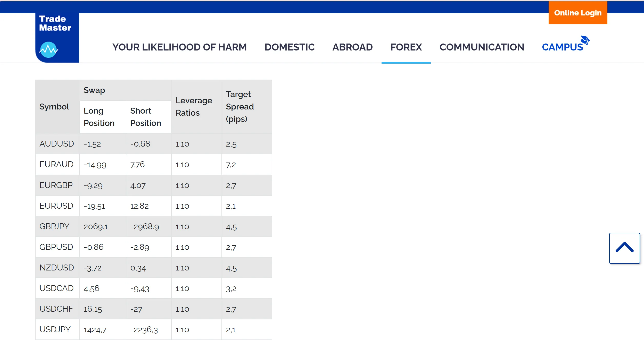Click USDCAD long swap value 4,56
The width and height of the screenshot is (644, 340).
(92, 289)
